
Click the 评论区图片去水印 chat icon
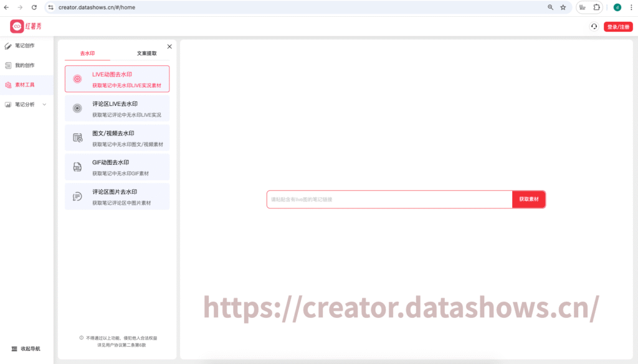tap(77, 197)
